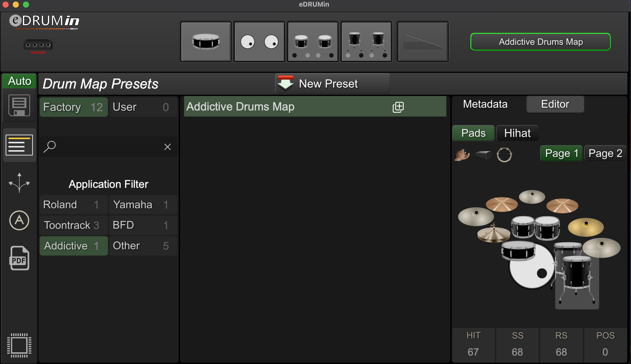Switch to Page 2
This screenshot has width=631, height=364.
click(x=605, y=153)
